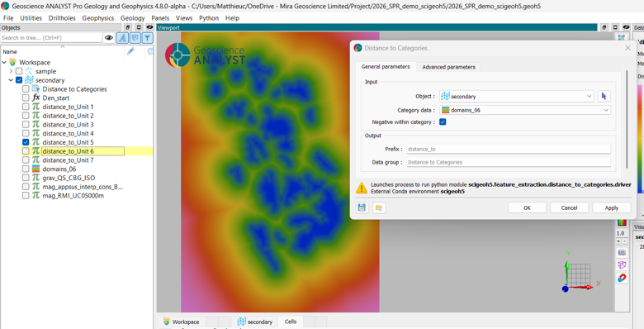Click the Workspace globe folder icon in tree
644x329 pixels.
click(12, 63)
